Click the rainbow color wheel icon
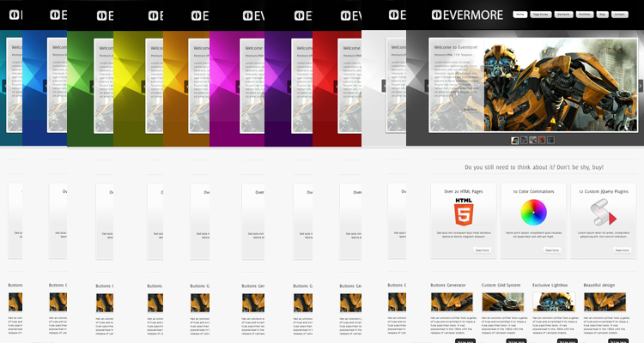Viewport: 644px width, 343px height. click(533, 212)
